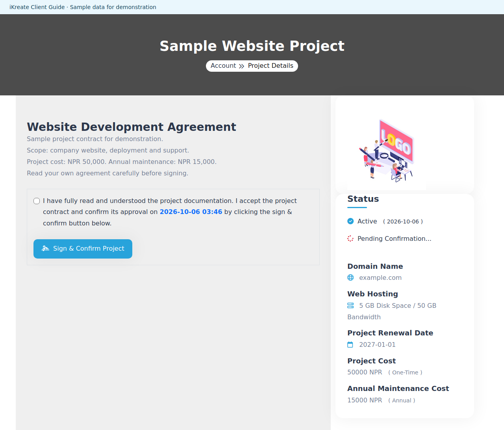Viewport: 504px width, 430px height.
Task: Click the 50000 NPR project cost
Action: click(365, 372)
